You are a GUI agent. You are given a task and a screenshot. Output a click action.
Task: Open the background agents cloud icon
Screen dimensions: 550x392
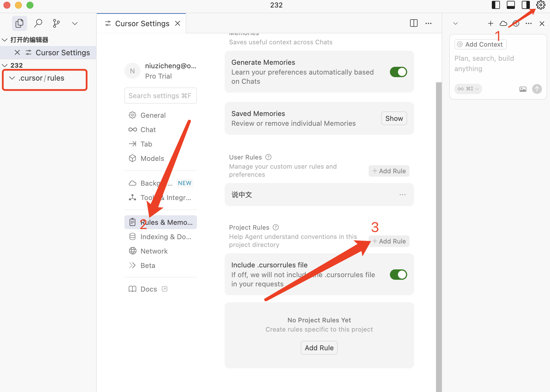(x=503, y=23)
